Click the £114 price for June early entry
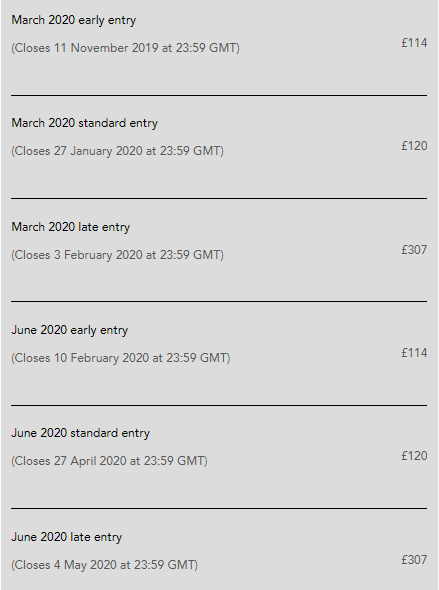The height and width of the screenshot is (590, 439). click(414, 353)
